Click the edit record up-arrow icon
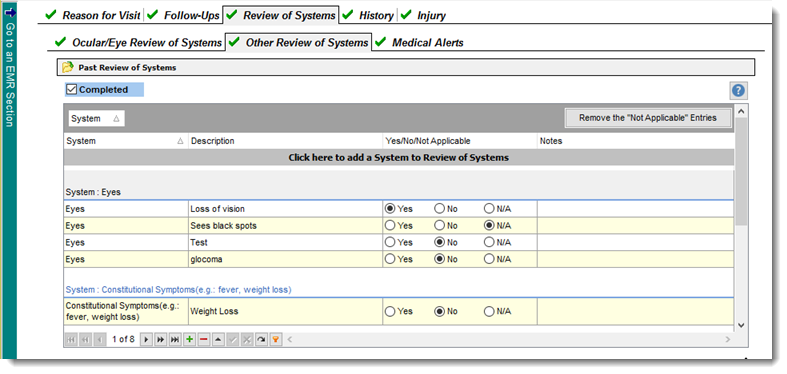 [x=218, y=340]
